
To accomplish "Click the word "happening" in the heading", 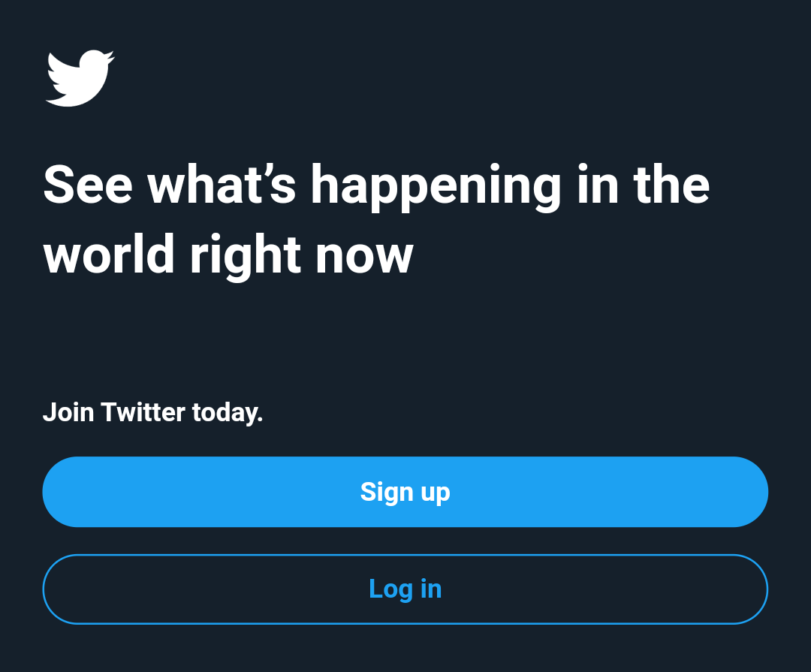I will coord(436,186).
